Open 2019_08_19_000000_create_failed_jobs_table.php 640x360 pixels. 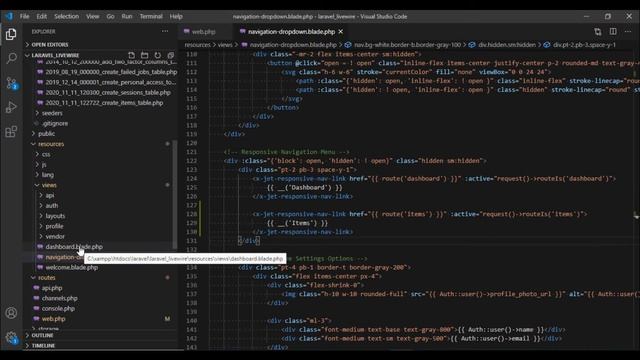pos(111,72)
